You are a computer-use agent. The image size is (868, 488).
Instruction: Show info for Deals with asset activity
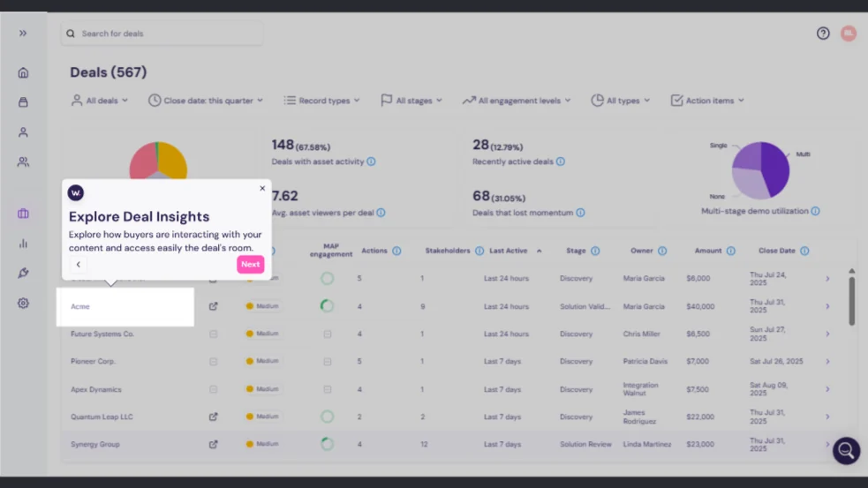tap(371, 161)
